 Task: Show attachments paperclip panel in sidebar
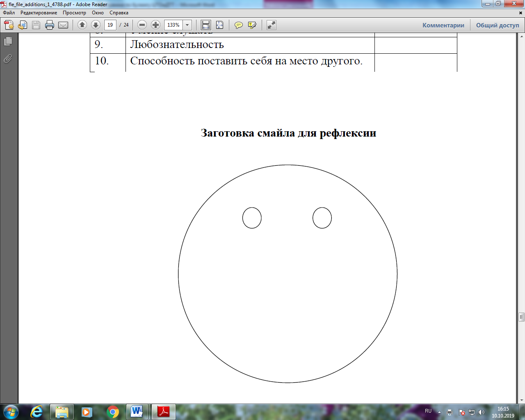[x=8, y=59]
